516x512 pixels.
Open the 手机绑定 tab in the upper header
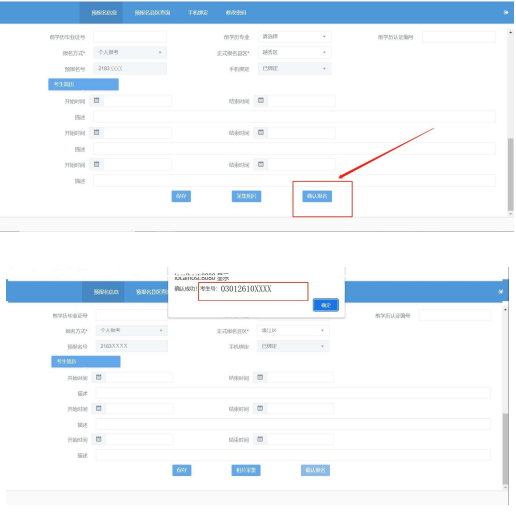point(198,13)
